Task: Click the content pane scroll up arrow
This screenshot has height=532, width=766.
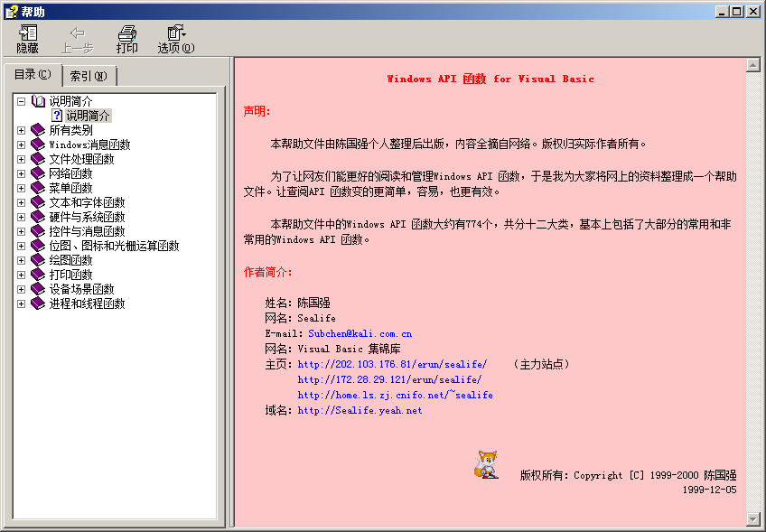Action: click(x=752, y=65)
